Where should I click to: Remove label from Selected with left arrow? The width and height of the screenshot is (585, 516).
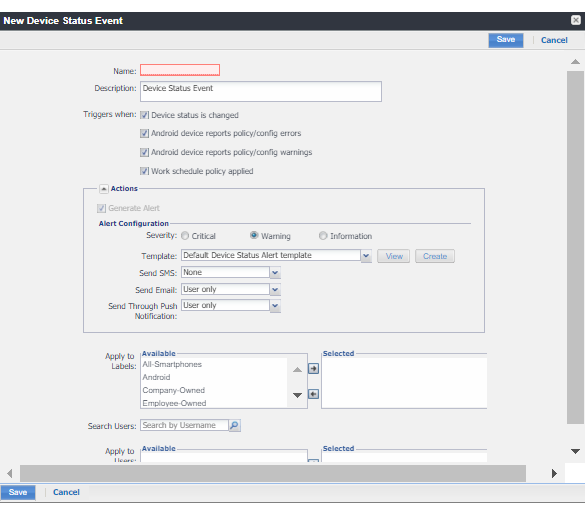click(313, 394)
